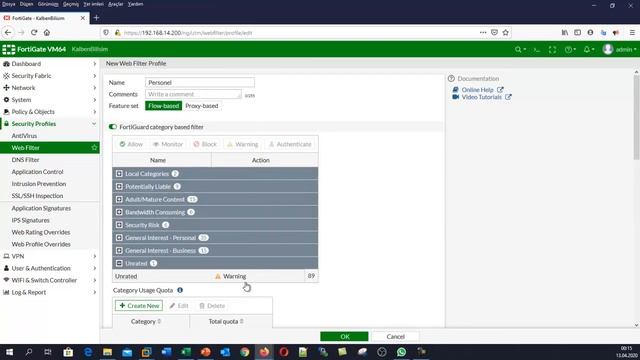640x360 pixels.
Task: Open Windows taskbar search
Action: coord(29,352)
